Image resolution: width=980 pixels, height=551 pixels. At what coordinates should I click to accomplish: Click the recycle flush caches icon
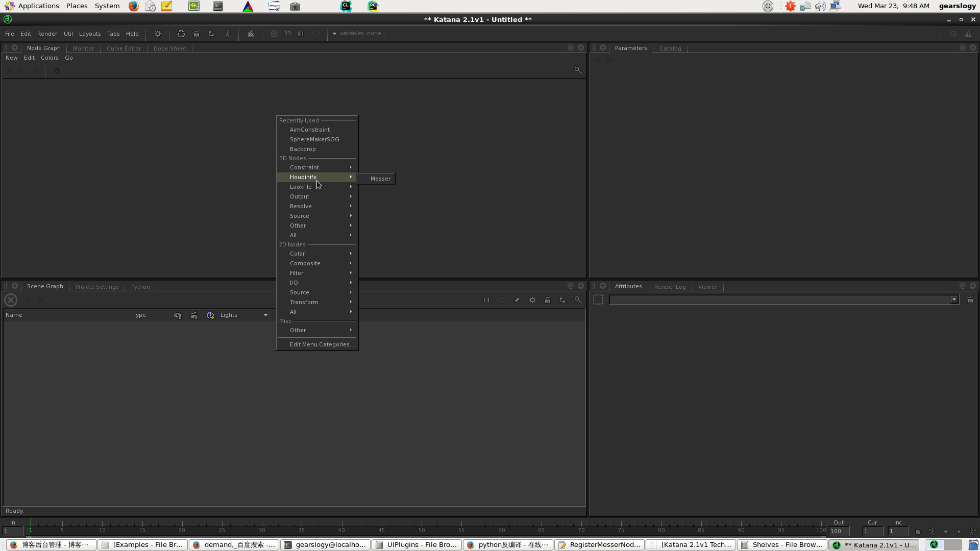pos(181,34)
